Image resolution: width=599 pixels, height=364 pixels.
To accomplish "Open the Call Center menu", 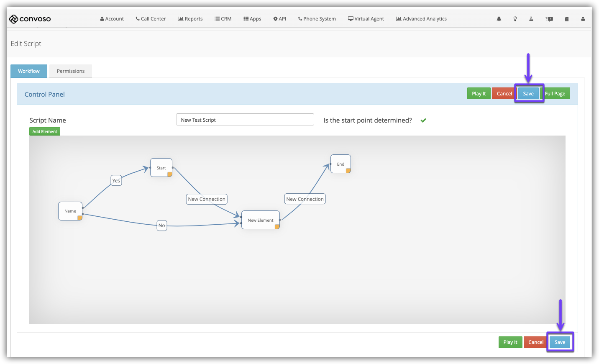I will coord(151,19).
